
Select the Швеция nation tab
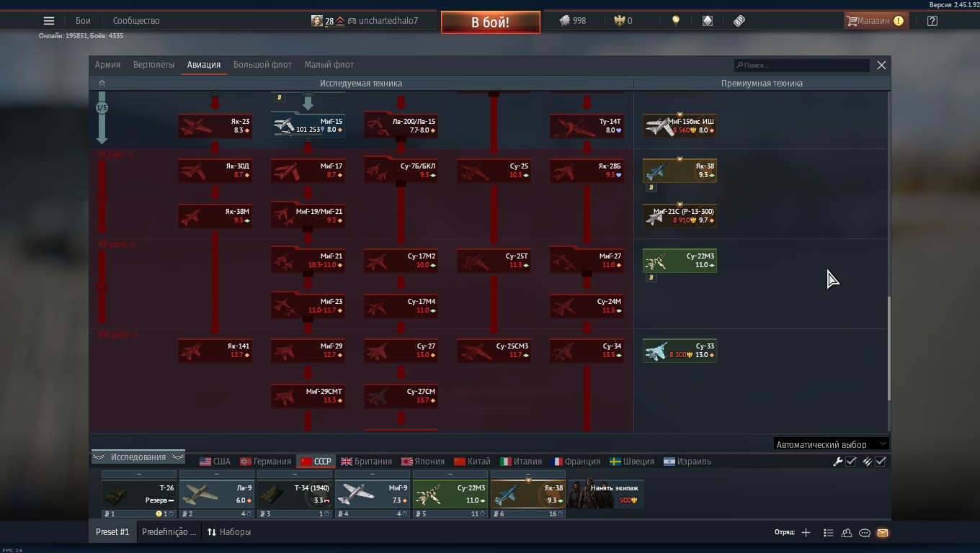[x=632, y=462]
